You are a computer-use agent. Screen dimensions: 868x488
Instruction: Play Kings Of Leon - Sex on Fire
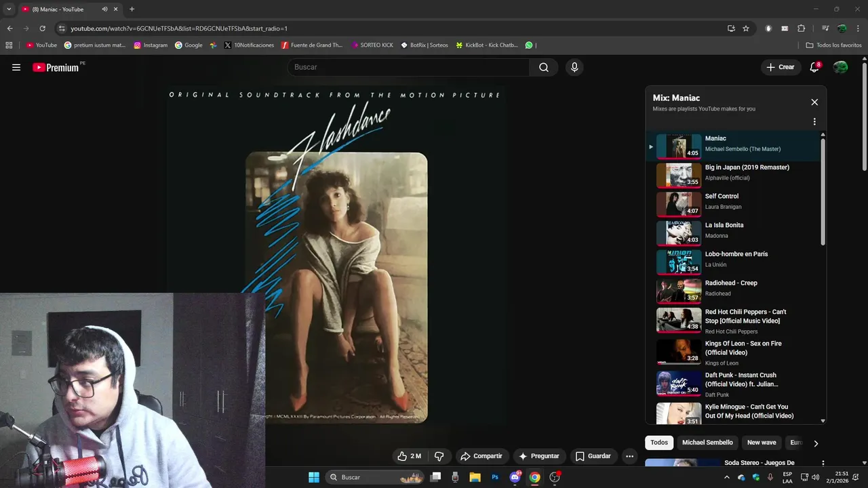733,352
